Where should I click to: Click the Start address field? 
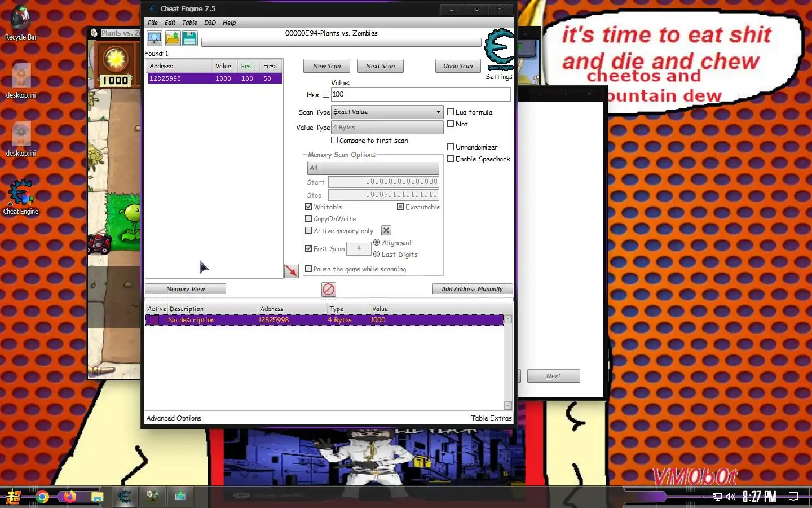click(384, 182)
